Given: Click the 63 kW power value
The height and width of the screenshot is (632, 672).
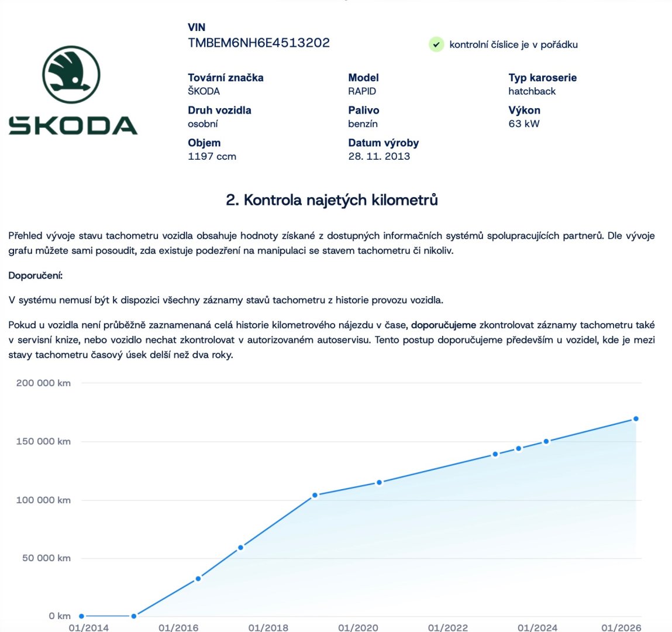Looking at the screenshot, I should [524, 123].
